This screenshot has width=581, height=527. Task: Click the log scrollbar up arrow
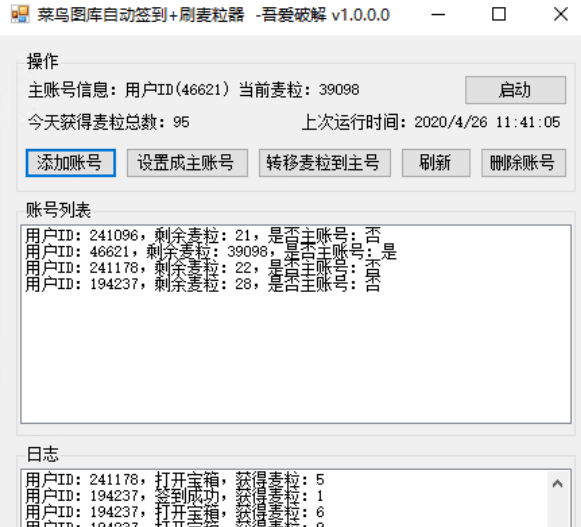point(558,484)
